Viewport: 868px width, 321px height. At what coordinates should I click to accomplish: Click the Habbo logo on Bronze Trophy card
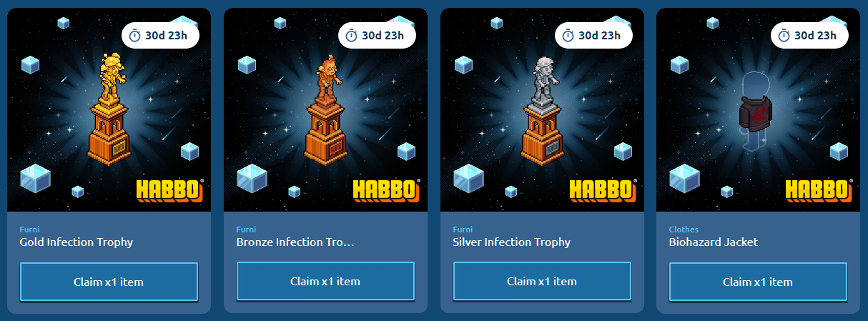[x=387, y=191]
